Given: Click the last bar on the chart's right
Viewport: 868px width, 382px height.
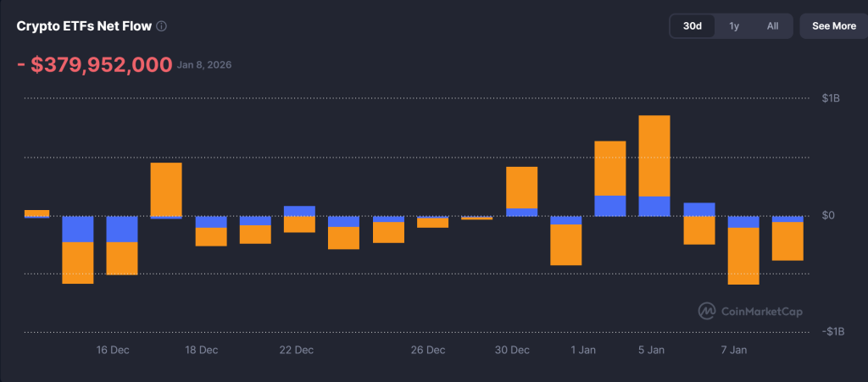Looking at the screenshot, I should coord(787,241).
